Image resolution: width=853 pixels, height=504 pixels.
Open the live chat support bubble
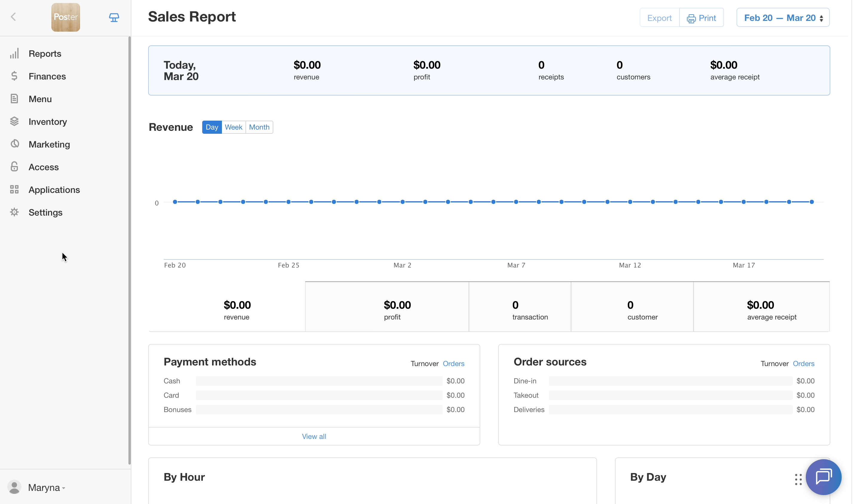[x=823, y=477]
